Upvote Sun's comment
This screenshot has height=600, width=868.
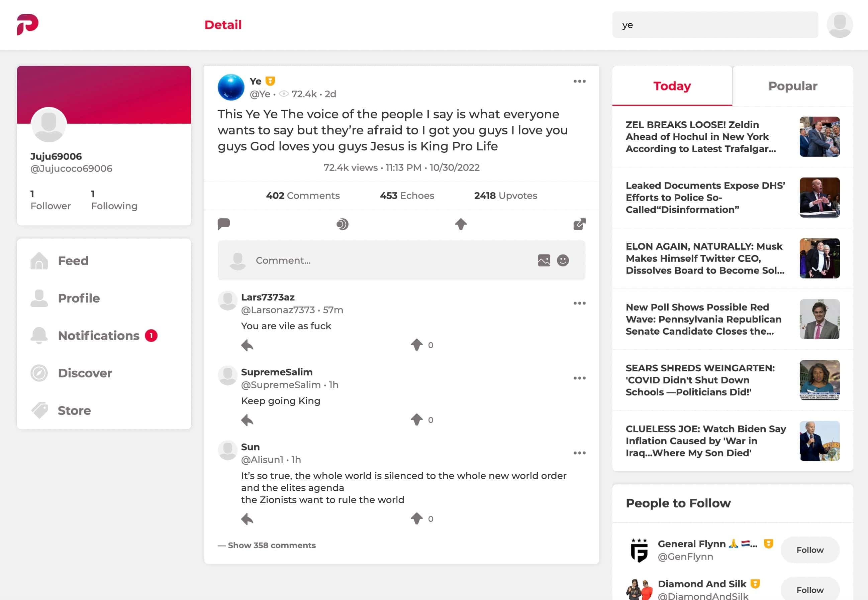tap(416, 519)
